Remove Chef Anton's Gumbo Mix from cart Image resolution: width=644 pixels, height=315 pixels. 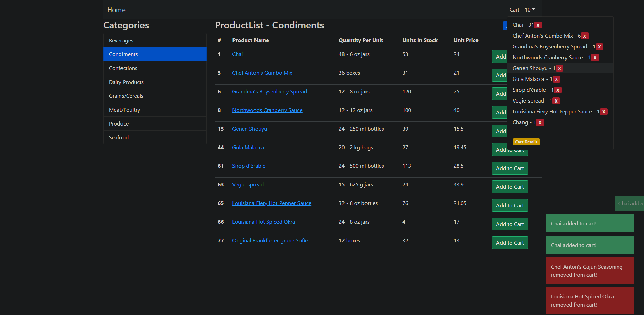pyautogui.click(x=584, y=36)
